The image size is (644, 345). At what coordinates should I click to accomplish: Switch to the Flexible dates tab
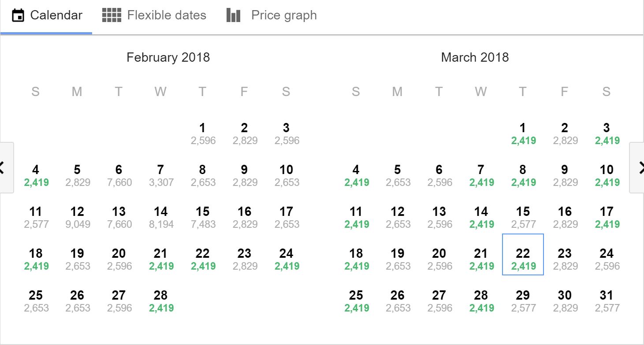tap(154, 15)
